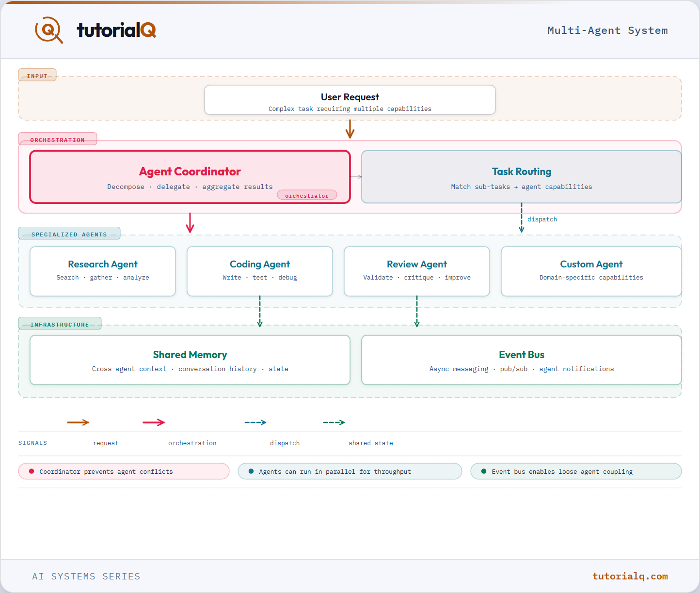Click the 'orchestration' legend label
The width and height of the screenshot is (700, 593).
pyautogui.click(x=192, y=443)
